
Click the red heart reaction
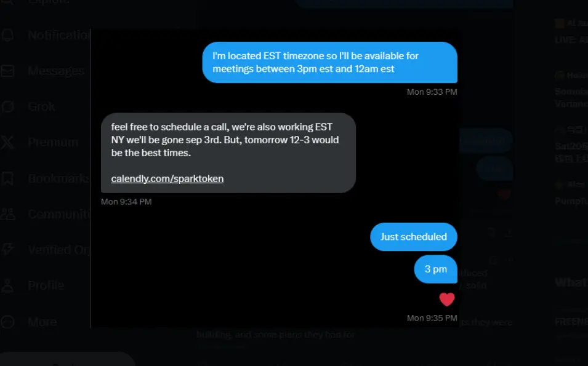[x=447, y=300]
